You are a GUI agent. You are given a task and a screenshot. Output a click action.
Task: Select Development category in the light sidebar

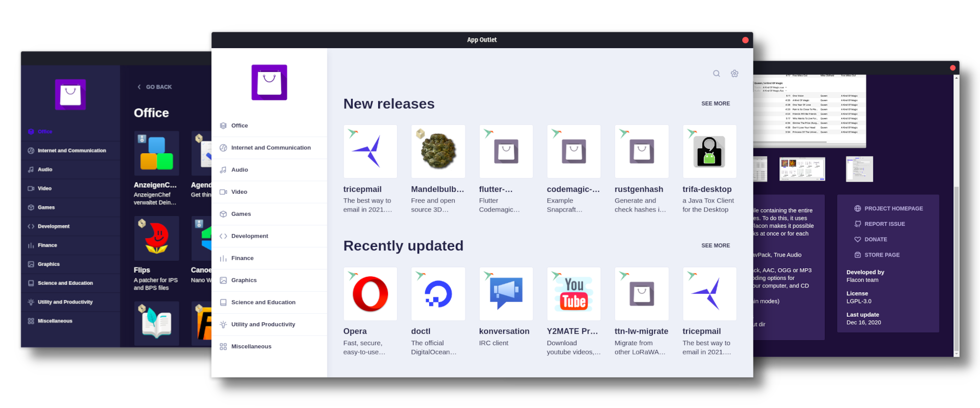click(269, 236)
